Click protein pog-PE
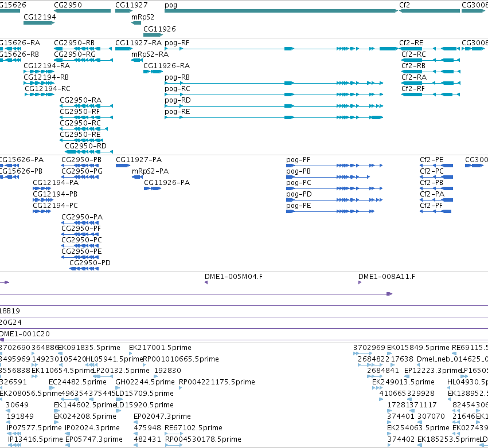 tap(330, 211)
